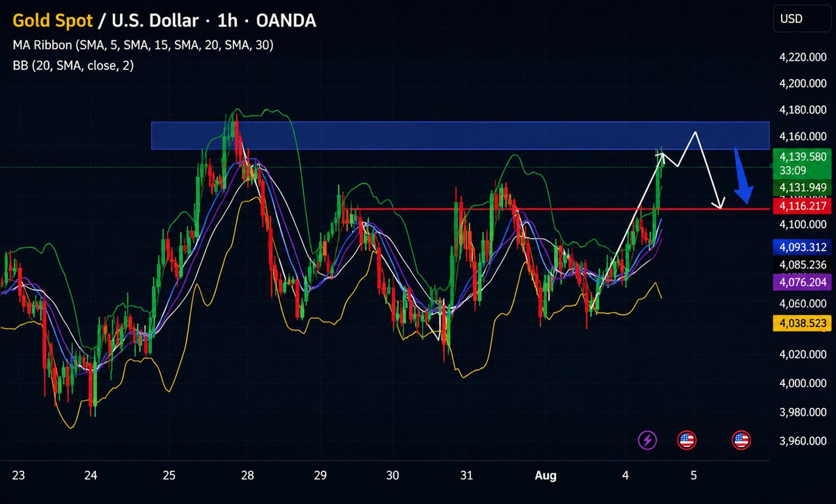Click the 4,220.000 price axis label
The height and width of the screenshot is (504, 836).
pyautogui.click(x=803, y=57)
